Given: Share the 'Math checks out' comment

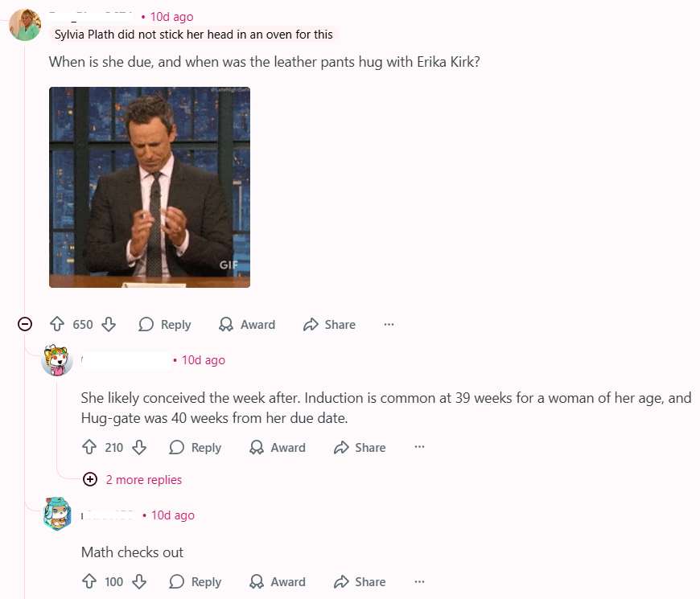Looking at the screenshot, I should pyautogui.click(x=360, y=581).
